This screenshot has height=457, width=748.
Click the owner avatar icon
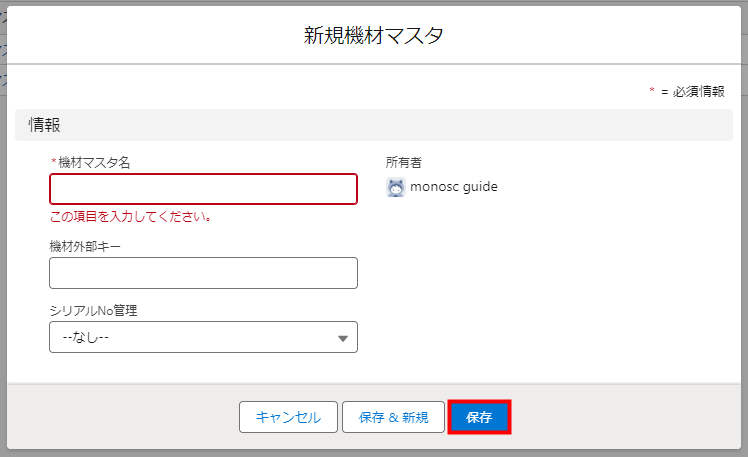pos(395,187)
